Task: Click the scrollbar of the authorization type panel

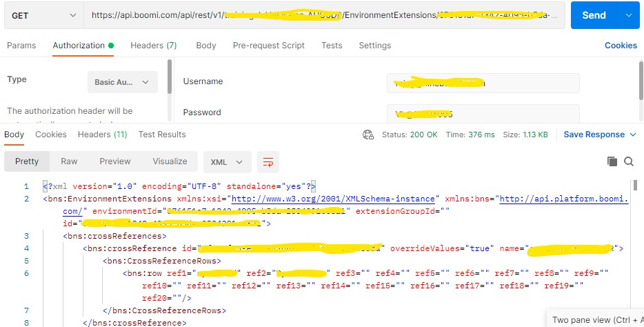Action: (170, 77)
